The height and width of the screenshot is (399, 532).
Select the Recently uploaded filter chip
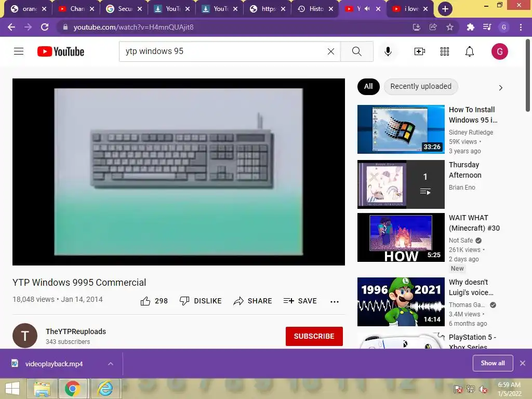[421, 87]
